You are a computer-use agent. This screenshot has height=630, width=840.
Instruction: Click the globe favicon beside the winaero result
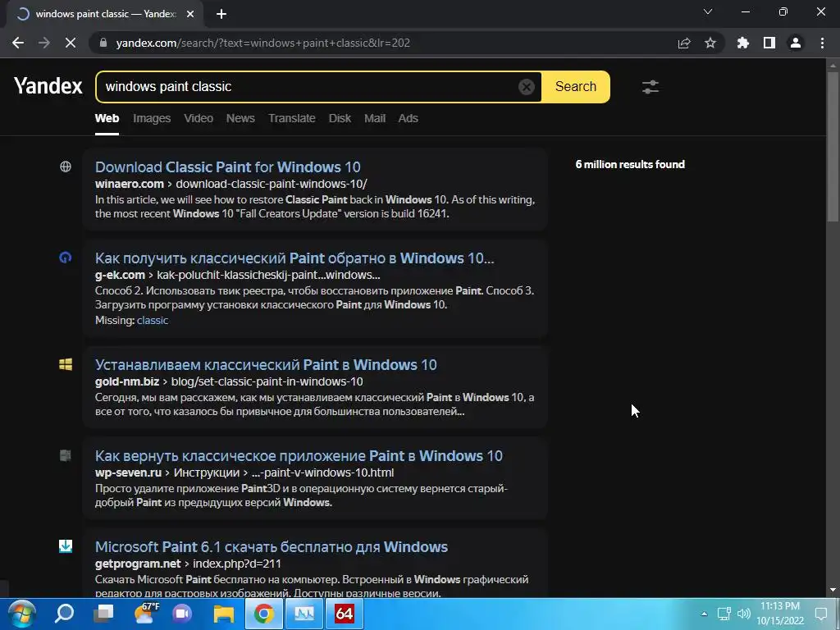[66, 167]
